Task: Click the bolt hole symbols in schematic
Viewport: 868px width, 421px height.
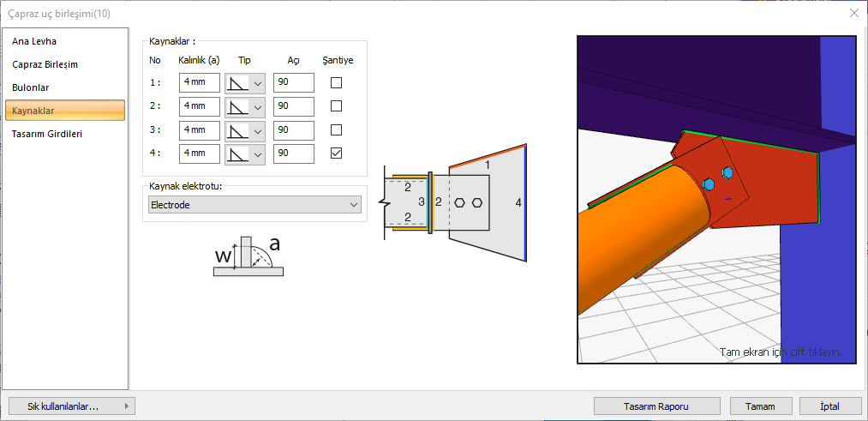Action: click(468, 202)
